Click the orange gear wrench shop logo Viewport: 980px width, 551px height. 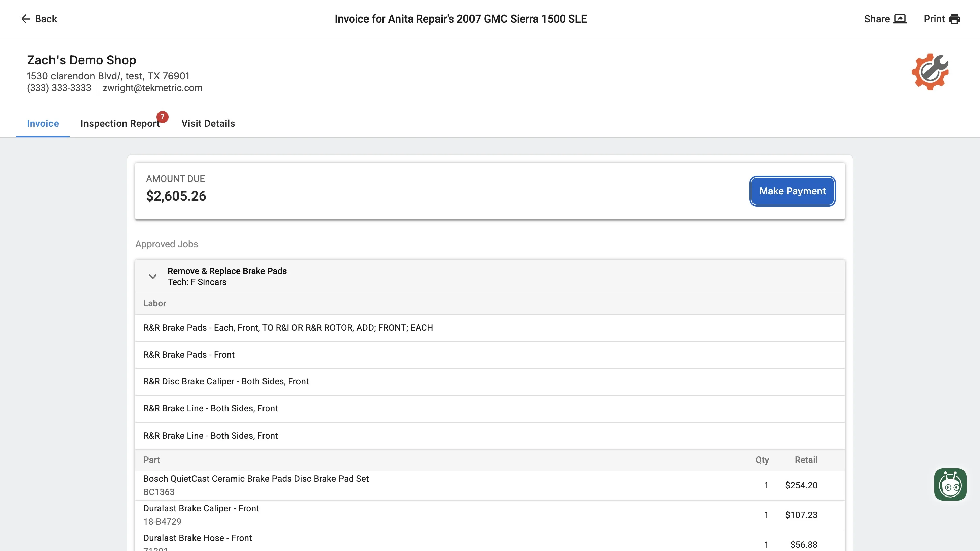(x=930, y=72)
